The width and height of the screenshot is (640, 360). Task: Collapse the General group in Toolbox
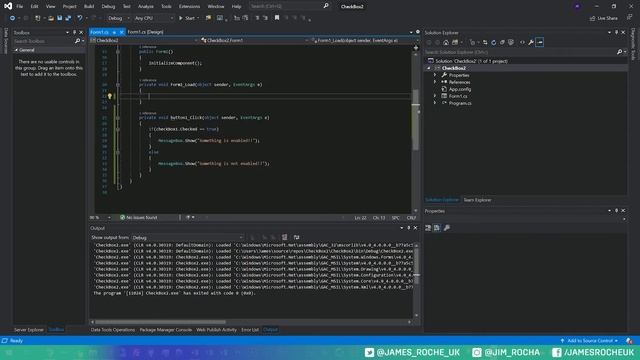17,50
